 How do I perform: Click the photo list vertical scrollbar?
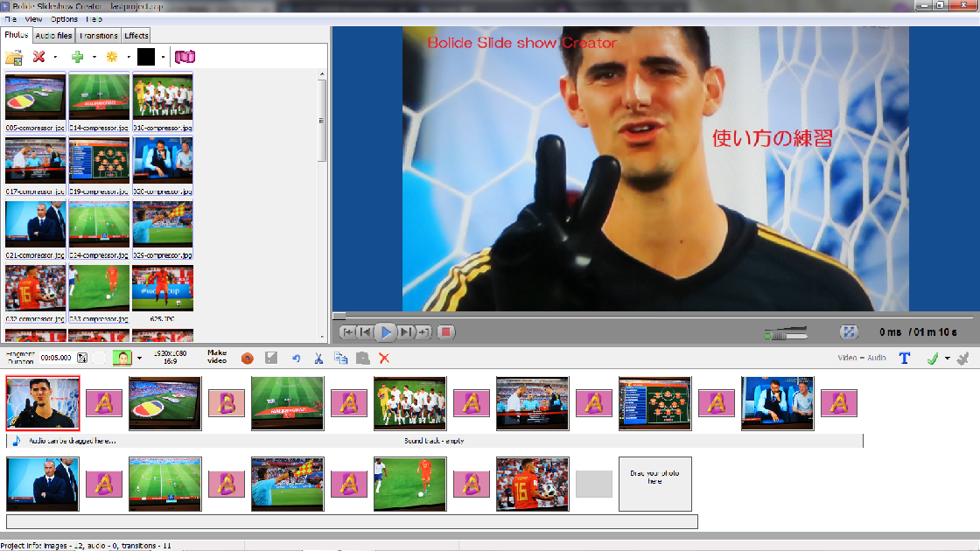(x=322, y=121)
